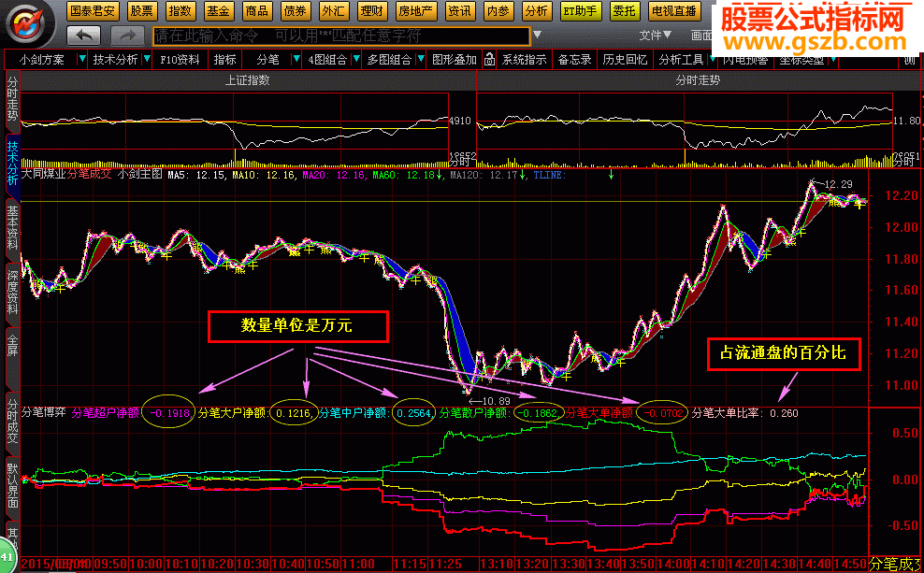
Task: Click the 分笔博弈 sub-indicator name
Action: click(44, 412)
